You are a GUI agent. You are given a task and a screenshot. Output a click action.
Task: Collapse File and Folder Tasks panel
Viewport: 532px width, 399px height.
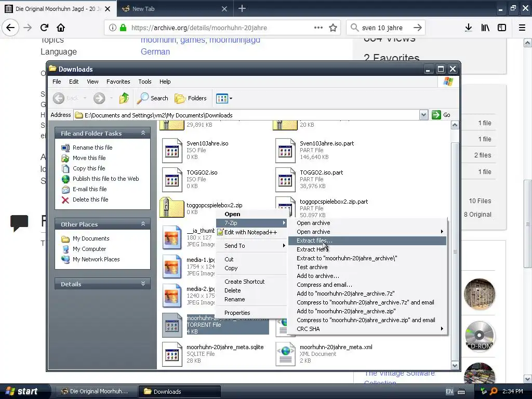pos(143,133)
